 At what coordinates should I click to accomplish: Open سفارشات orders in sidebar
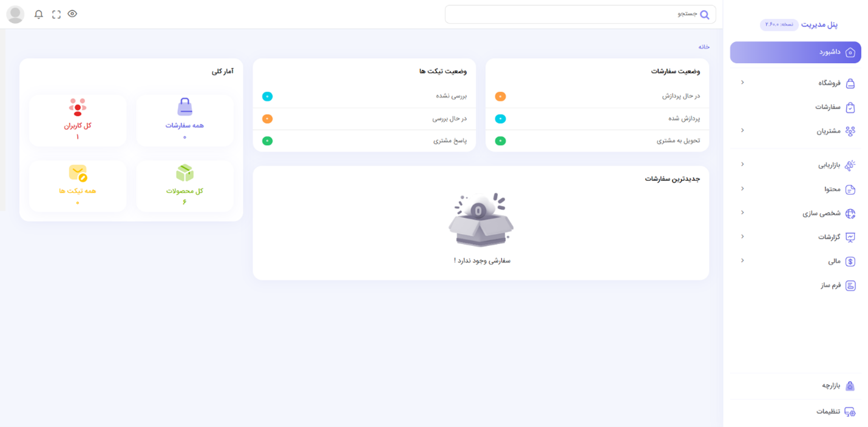click(x=828, y=107)
